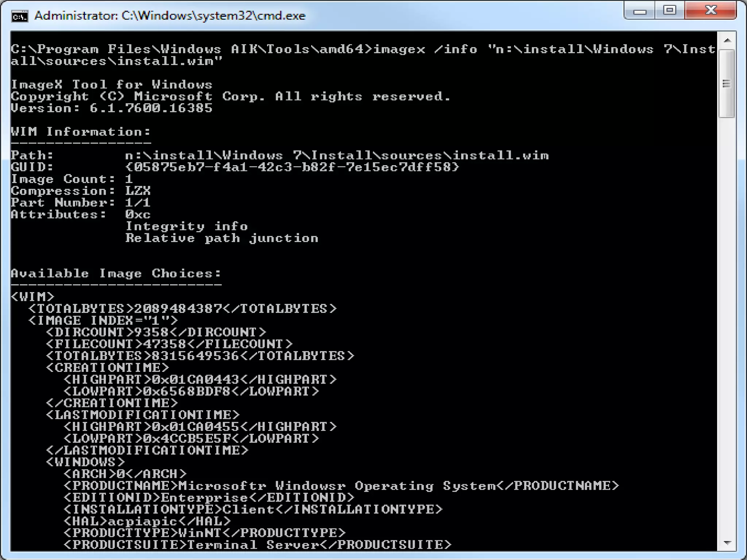Viewport: 747px width, 560px height.
Task: Click the 'Image Count: 1' line
Action: coord(72,179)
